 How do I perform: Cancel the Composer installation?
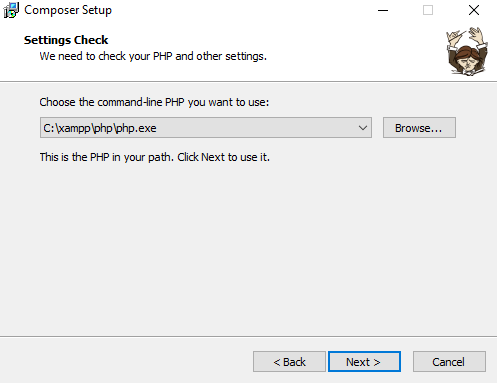point(449,361)
